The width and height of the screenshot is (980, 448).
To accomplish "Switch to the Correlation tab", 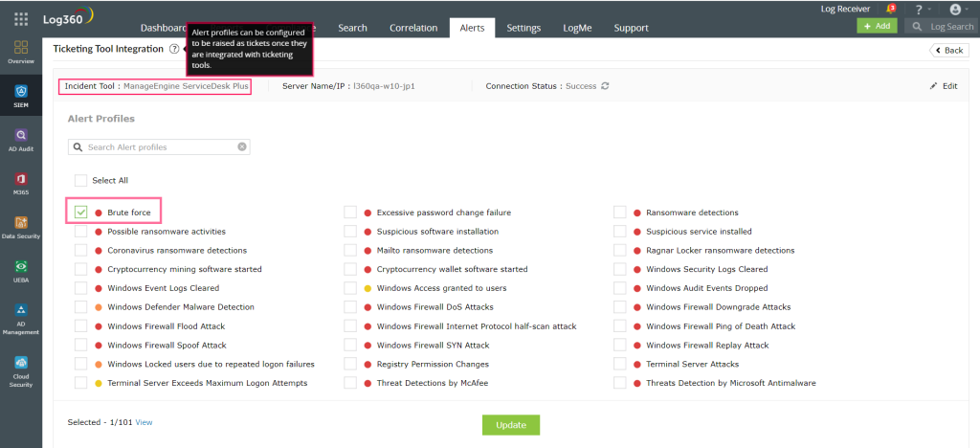I will pos(413,28).
